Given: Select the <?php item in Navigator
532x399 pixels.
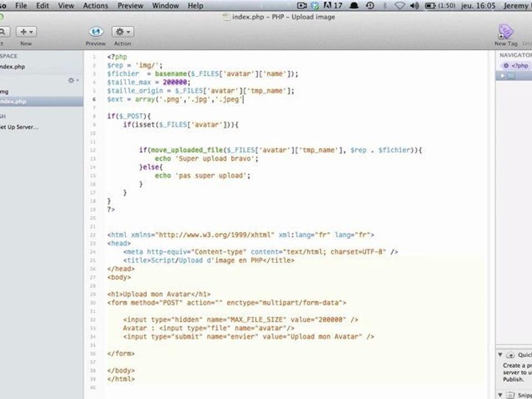Looking at the screenshot, I should [516, 65].
